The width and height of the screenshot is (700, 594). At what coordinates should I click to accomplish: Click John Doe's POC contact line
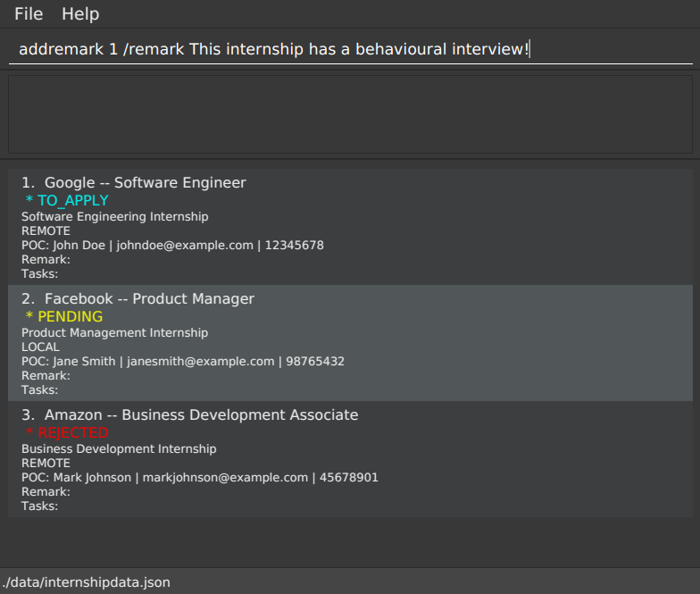pos(172,246)
